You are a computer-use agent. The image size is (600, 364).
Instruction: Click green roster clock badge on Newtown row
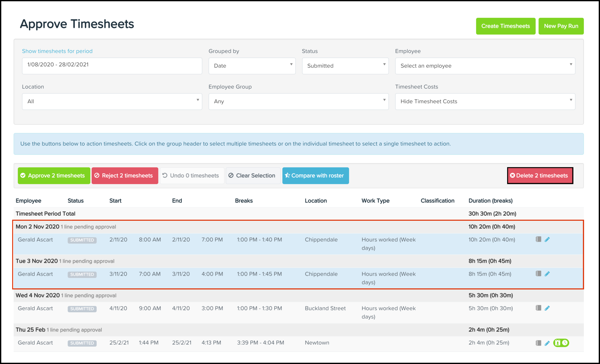pyautogui.click(x=561, y=343)
